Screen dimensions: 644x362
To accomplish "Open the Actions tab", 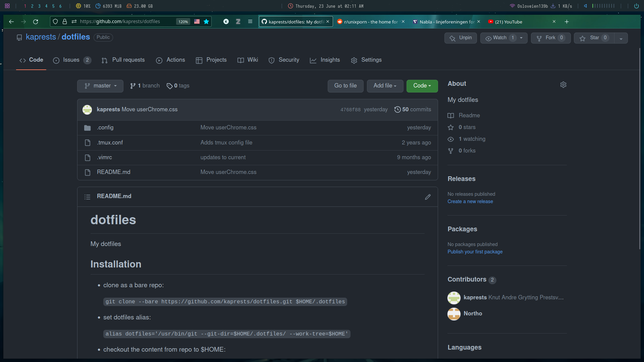I will coord(170,60).
